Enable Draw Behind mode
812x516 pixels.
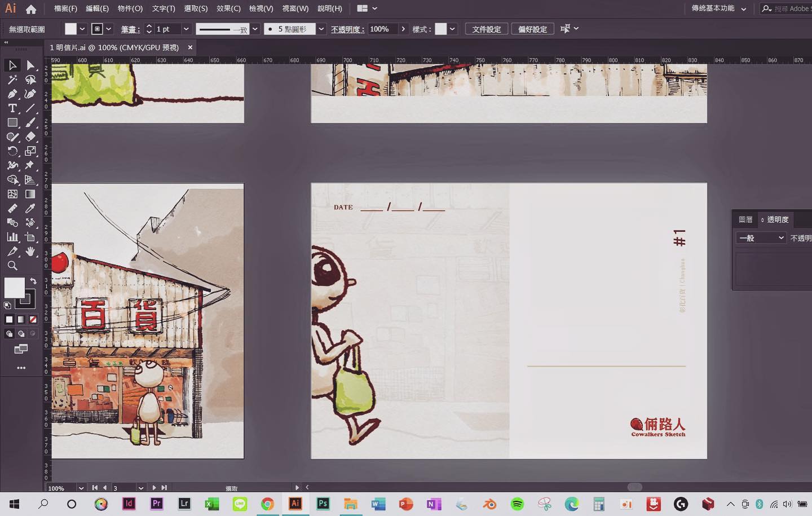[x=21, y=334]
